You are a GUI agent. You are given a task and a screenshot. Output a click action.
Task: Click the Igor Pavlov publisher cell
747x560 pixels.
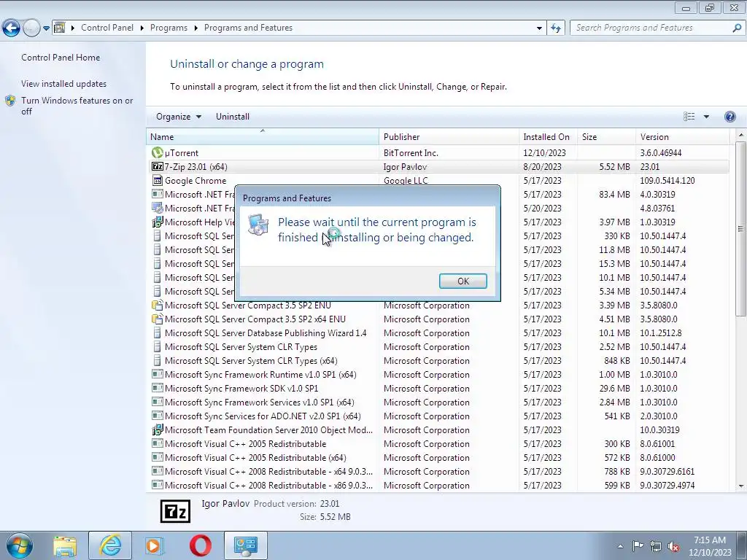pyautogui.click(x=405, y=167)
